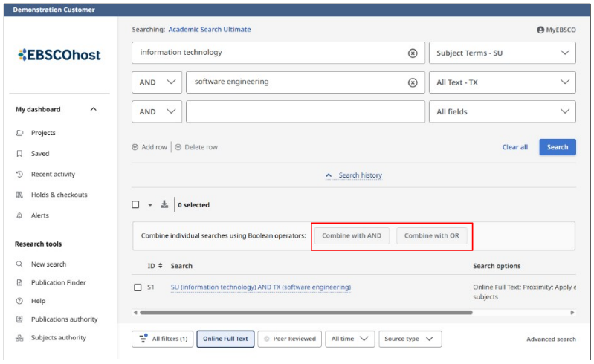Open Saved items in the dashboard
Viewport: 594px width, 364px height.
pos(40,153)
